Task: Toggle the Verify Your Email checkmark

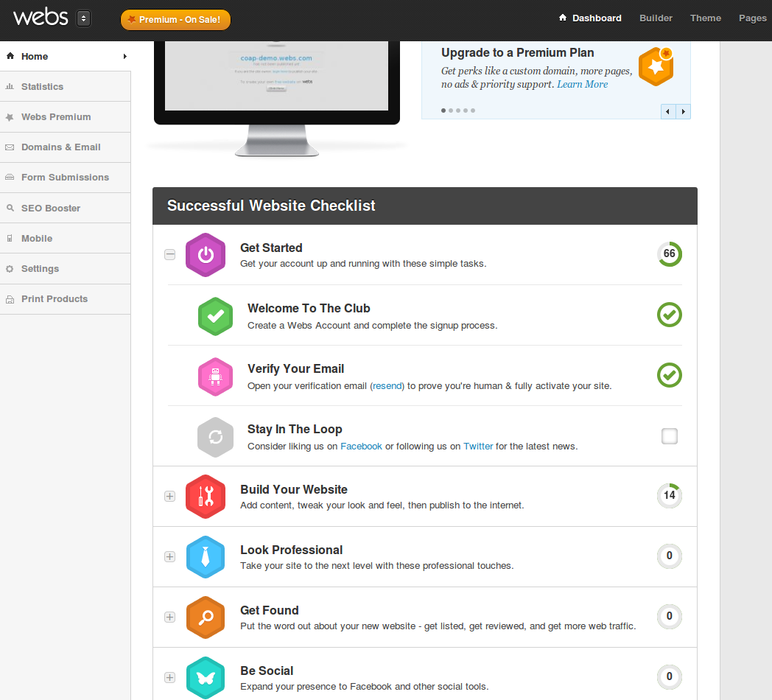Action: 669,375
